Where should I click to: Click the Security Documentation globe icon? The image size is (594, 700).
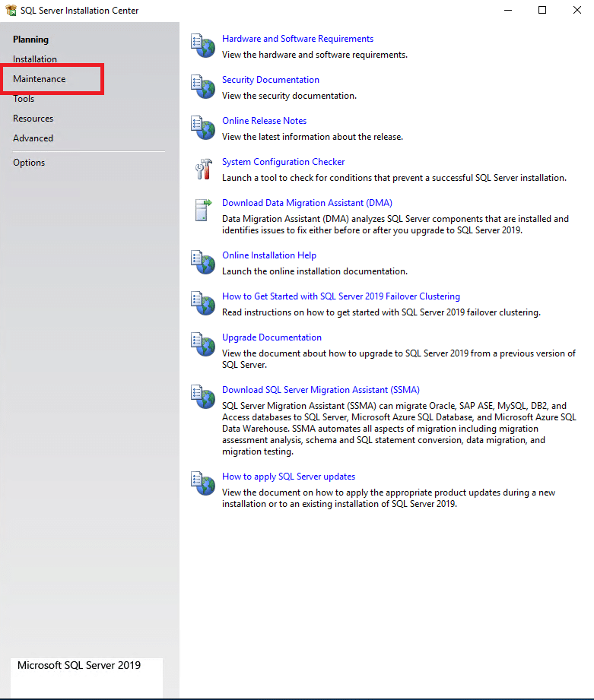point(203,87)
